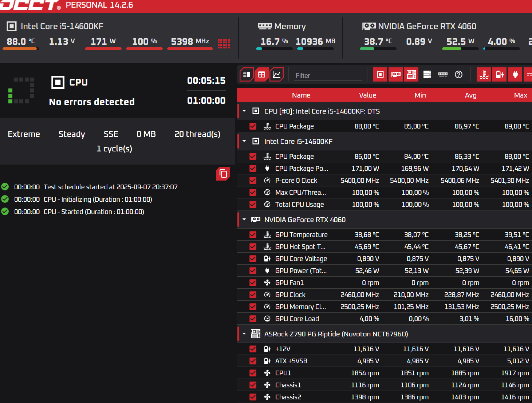Switch to the list view icon

pos(247,75)
